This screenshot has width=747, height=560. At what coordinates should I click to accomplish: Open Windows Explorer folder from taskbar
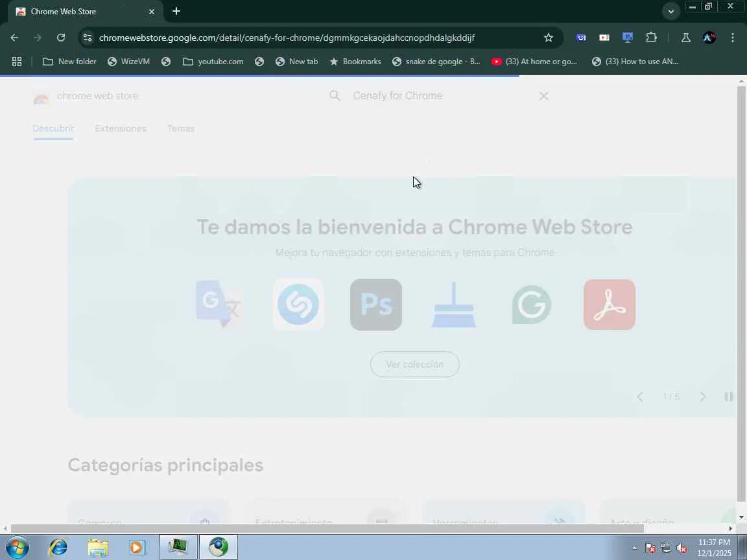98,547
